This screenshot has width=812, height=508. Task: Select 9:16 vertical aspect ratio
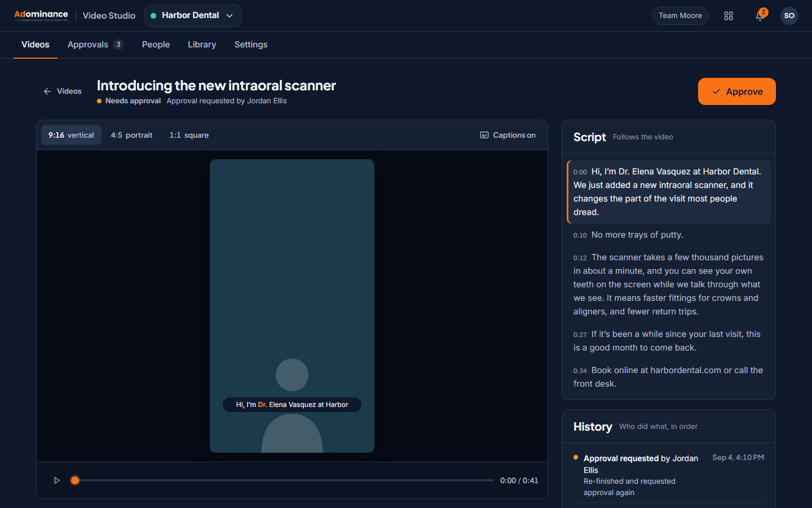[x=71, y=135]
